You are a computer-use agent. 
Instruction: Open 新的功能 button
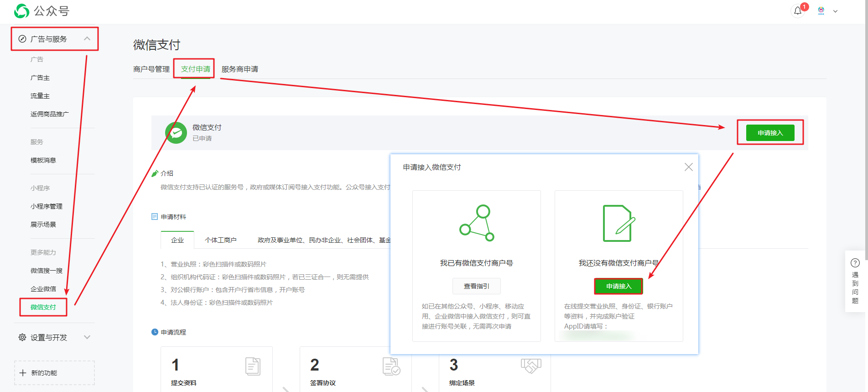(55, 373)
